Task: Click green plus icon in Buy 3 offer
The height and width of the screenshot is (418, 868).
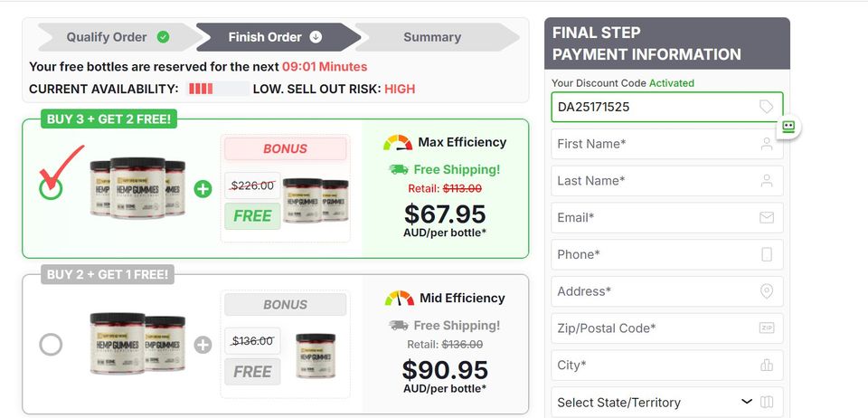Action: coord(203,189)
